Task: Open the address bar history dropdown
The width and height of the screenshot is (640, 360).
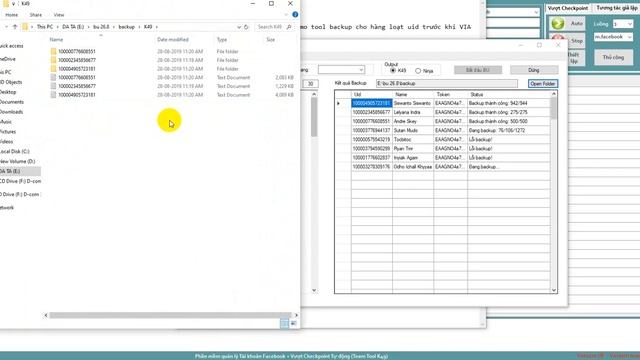Action: [x=239, y=27]
